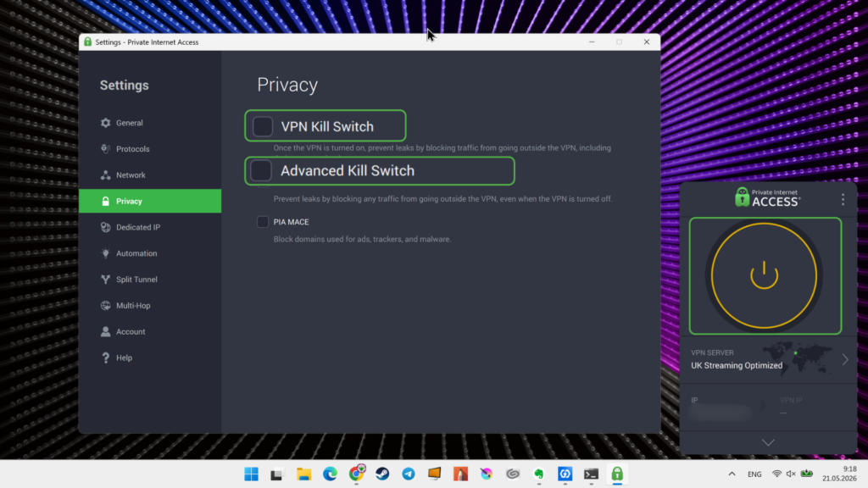Image resolution: width=868 pixels, height=488 pixels.
Task: Click the battery tray icon
Action: coord(807,474)
